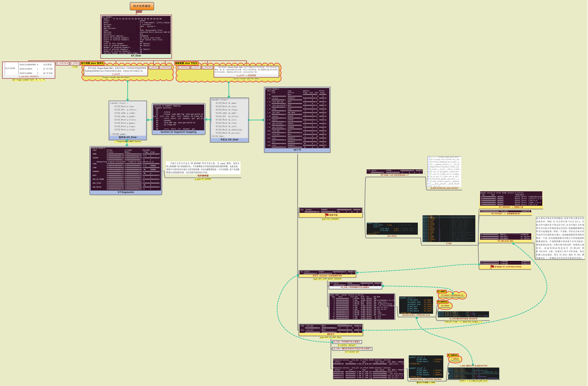Click the 6->section '.dynsym' note

pyautogui.click(x=347, y=345)
